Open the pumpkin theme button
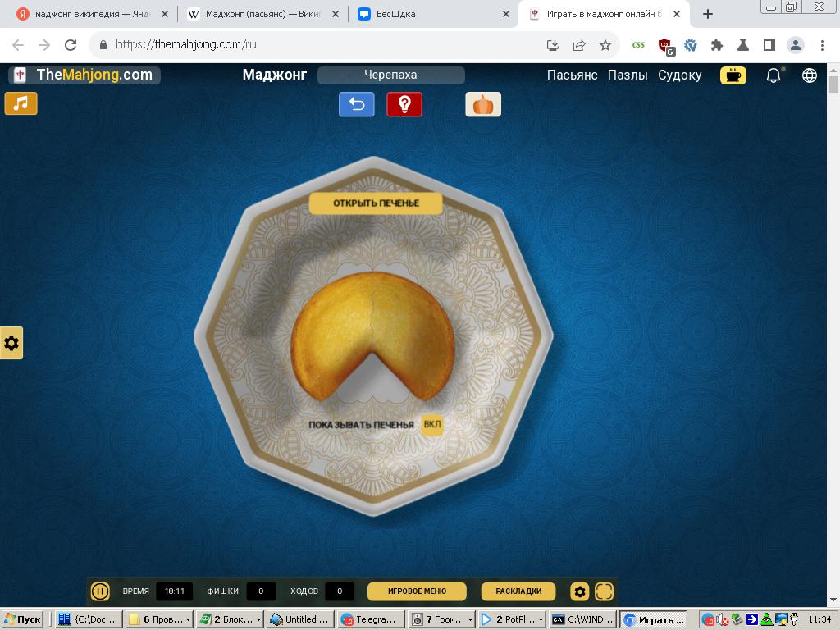Viewport: 840px width, 630px height. pyautogui.click(x=483, y=104)
